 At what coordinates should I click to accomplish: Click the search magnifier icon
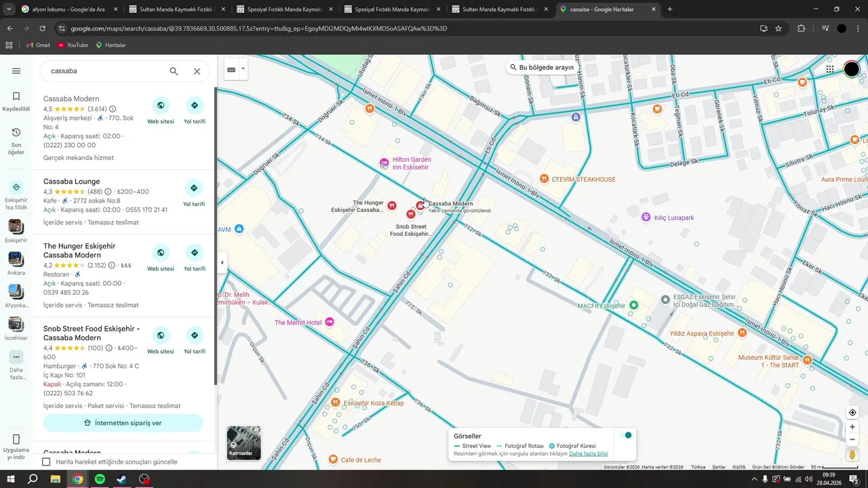(174, 71)
